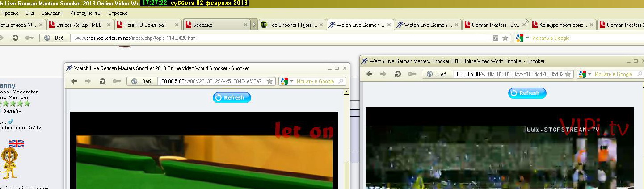Screen dimensions: 644x189
Task: Close the Конкурс прогнозис tab
Action: 591,25
